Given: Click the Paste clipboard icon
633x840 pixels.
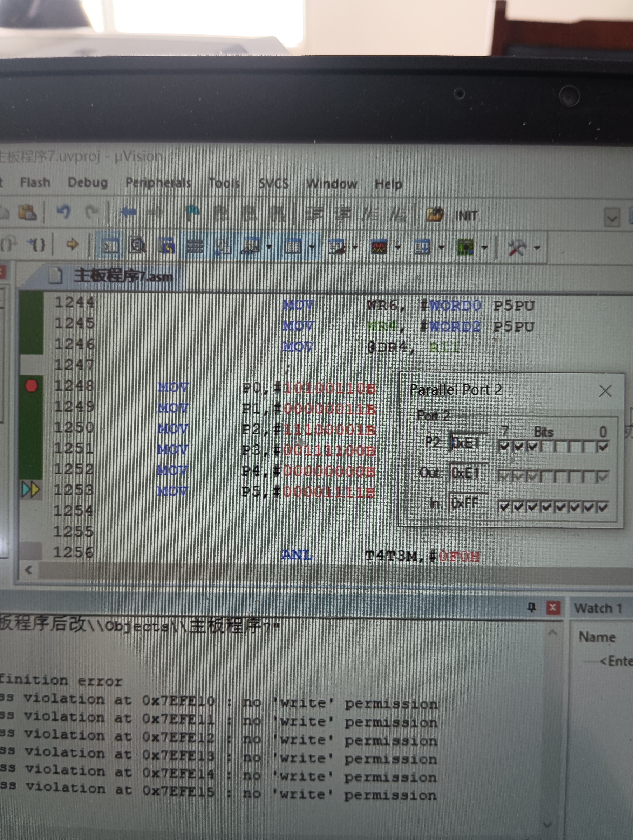Looking at the screenshot, I should pos(27,212).
